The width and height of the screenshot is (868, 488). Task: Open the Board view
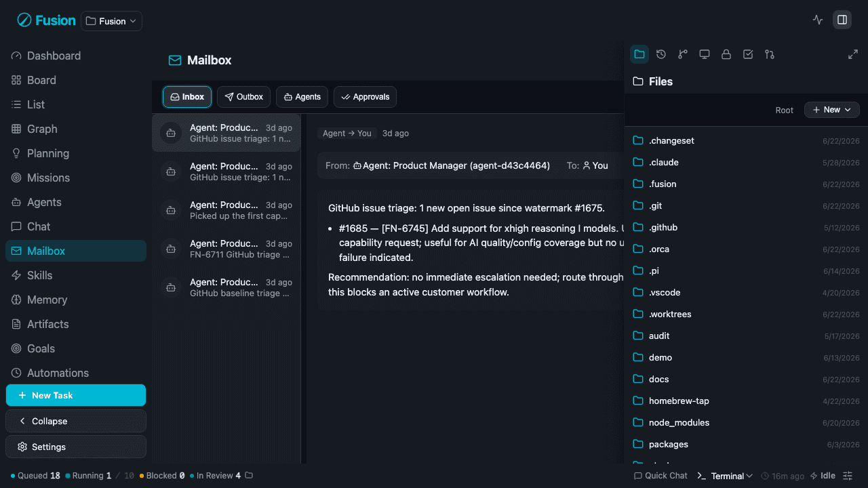point(76,80)
